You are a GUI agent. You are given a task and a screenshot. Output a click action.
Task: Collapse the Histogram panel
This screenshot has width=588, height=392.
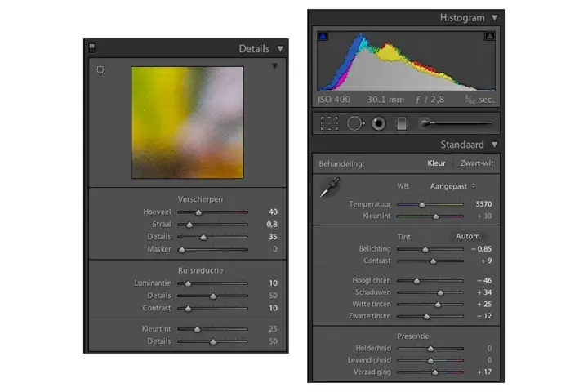pos(494,17)
